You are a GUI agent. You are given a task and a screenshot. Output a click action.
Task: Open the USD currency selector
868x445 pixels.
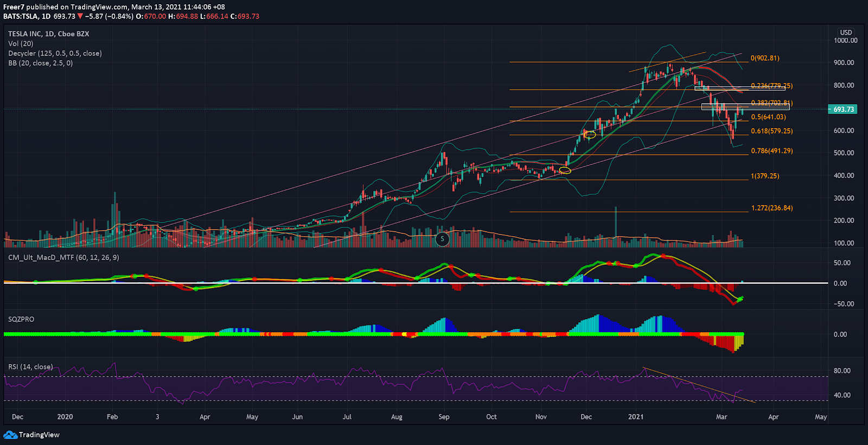tap(846, 33)
